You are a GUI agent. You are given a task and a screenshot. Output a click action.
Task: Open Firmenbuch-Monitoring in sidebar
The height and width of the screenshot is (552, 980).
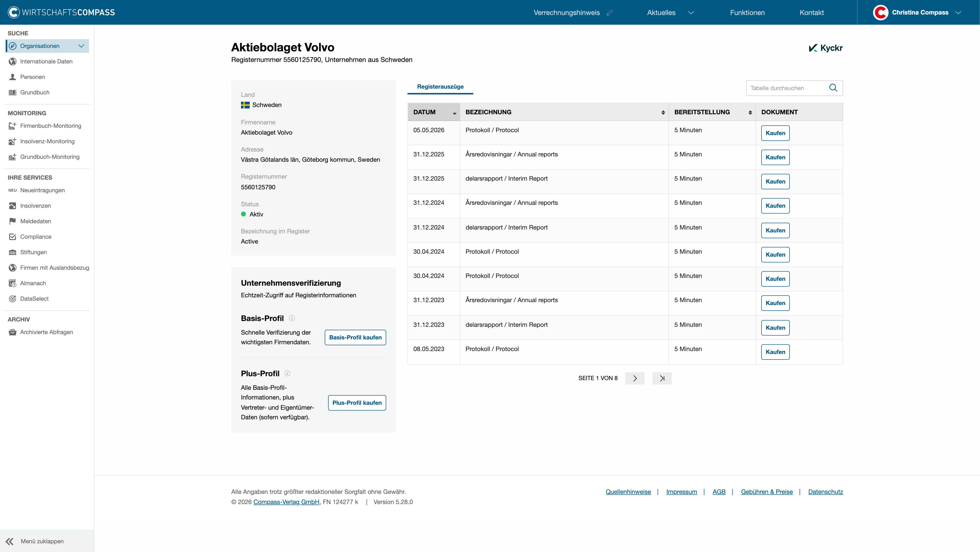coord(51,126)
